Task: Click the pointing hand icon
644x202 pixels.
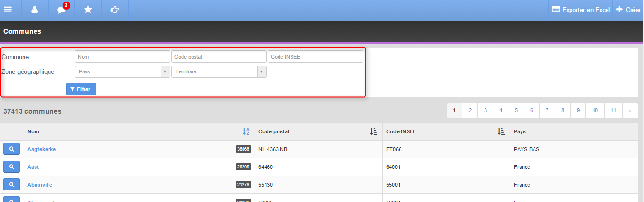Action: coord(115,10)
